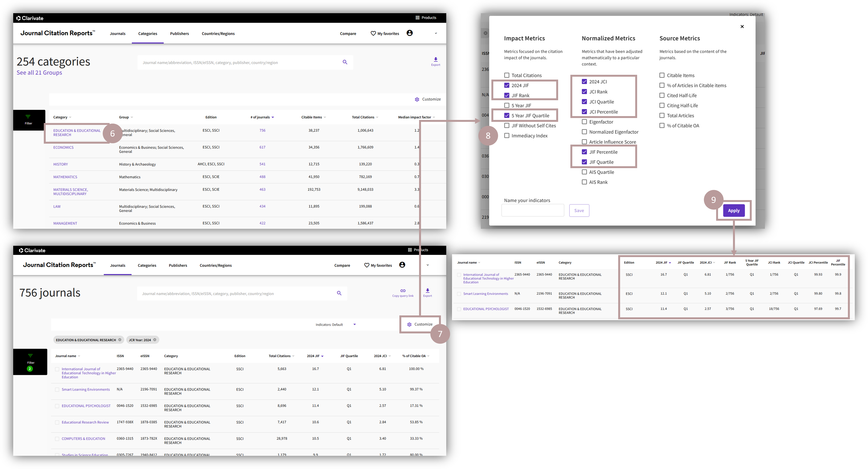
Task: Click Export icon in Journals window
Action: [x=427, y=290]
